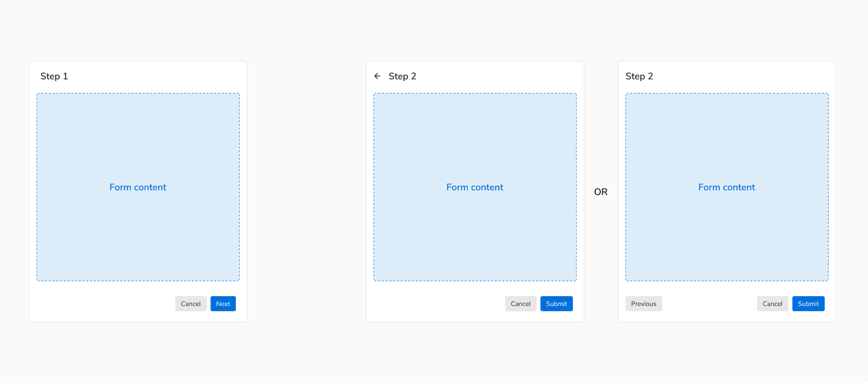Click blank footer space right of Previous button
The height and width of the screenshot is (383, 868).
(708, 304)
